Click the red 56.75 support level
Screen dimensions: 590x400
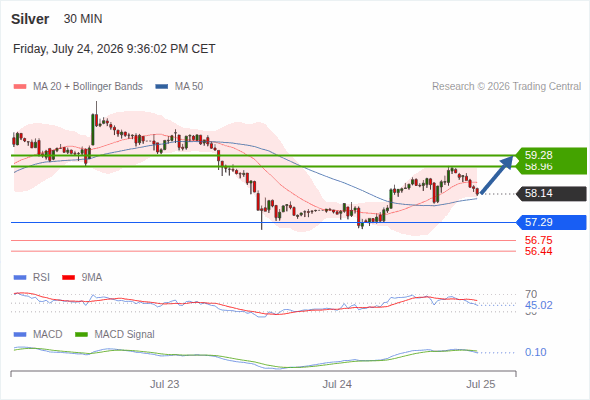click(x=538, y=240)
